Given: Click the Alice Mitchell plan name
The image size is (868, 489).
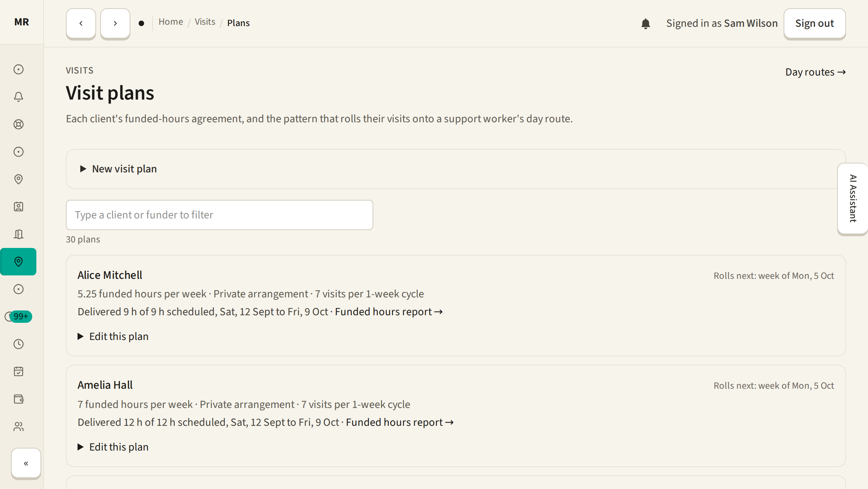Looking at the screenshot, I should (x=110, y=275).
